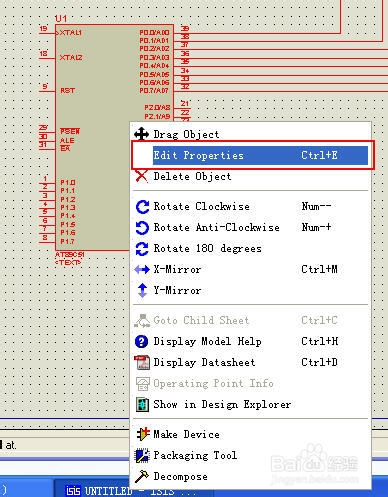Click the red X Delete Object icon
The height and width of the screenshot is (497, 388).
[142, 176]
